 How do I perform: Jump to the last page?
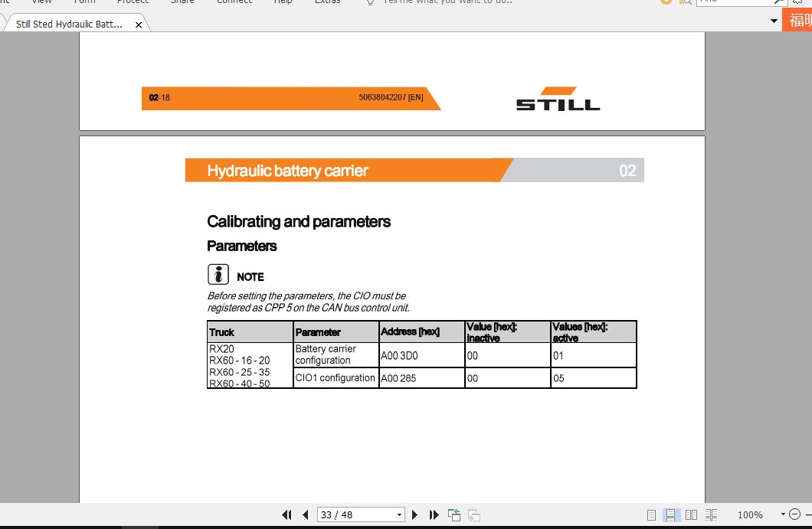tap(434, 514)
